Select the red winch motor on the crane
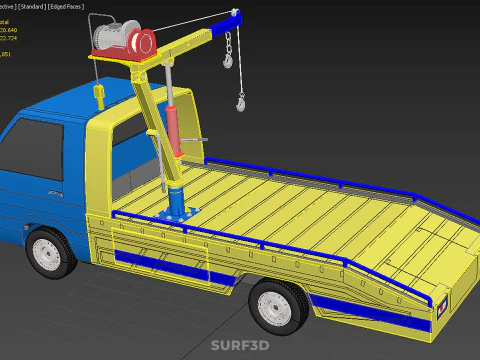 (x=144, y=44)
